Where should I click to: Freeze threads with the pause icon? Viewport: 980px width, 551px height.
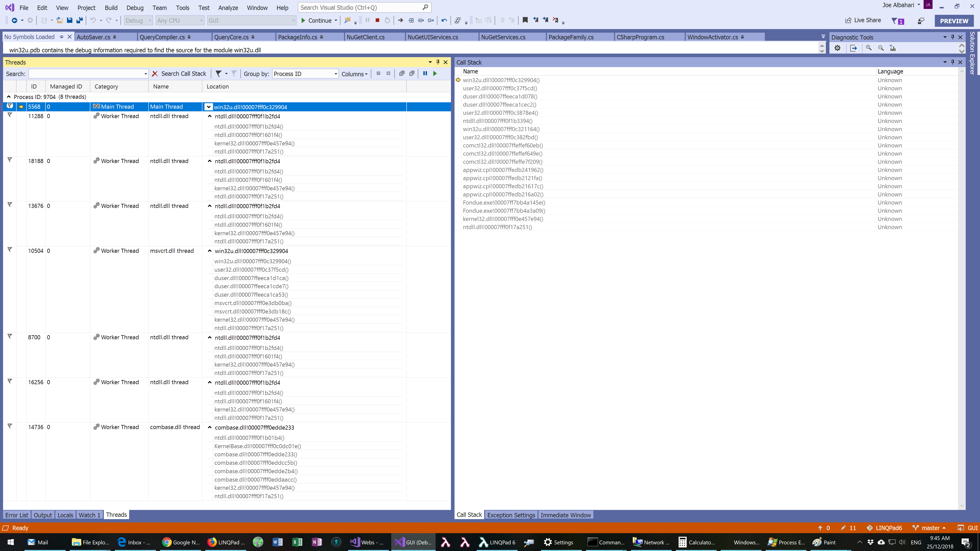coord(425,74)
